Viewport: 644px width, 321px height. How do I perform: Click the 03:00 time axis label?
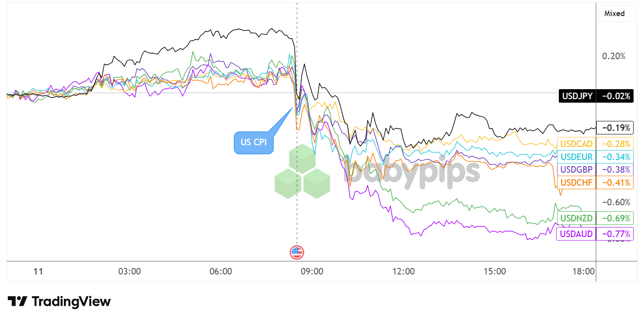point(129,271)
